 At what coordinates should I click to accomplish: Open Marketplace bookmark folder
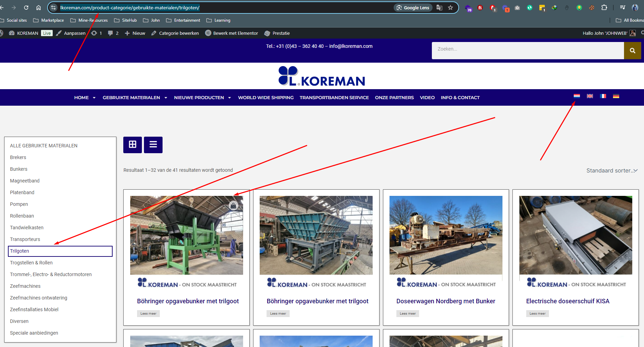[49, 20]
